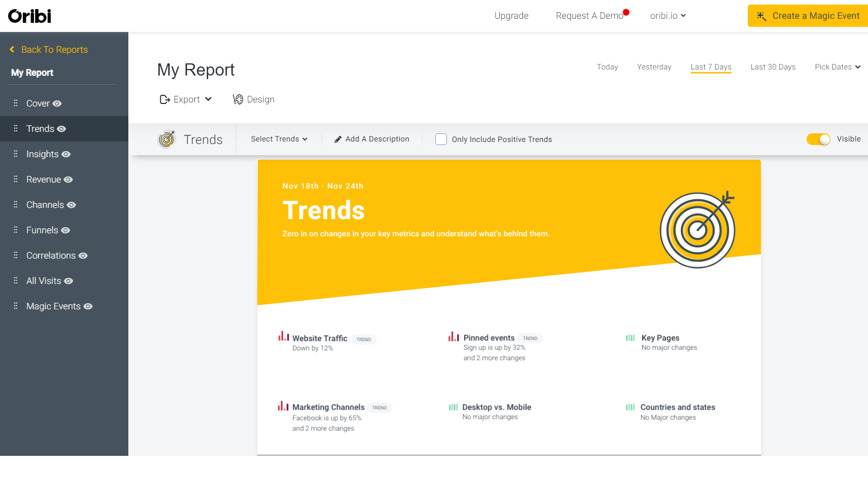
Task: Open the Upgrade link
Action: pos(511,16)
